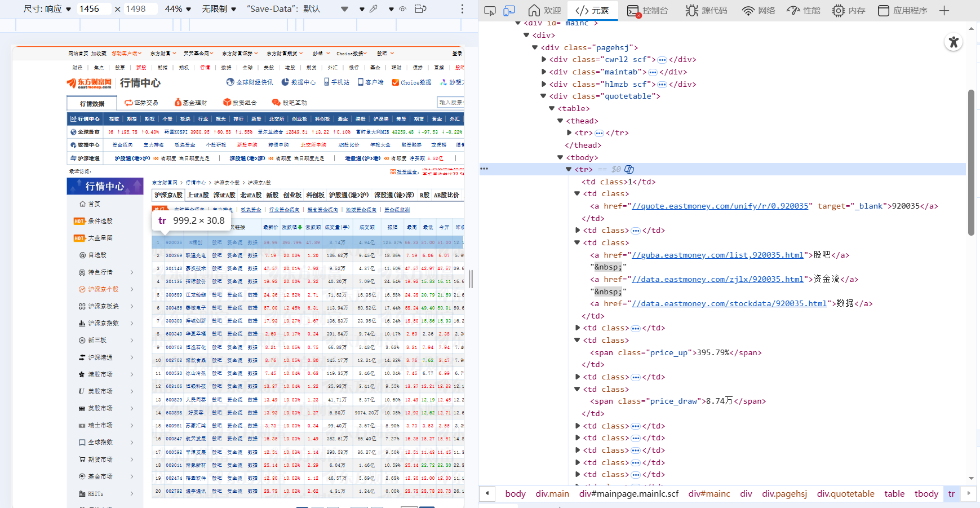
Task: Click the device icon beside 客户端
Action: click(x=361, y=82)
